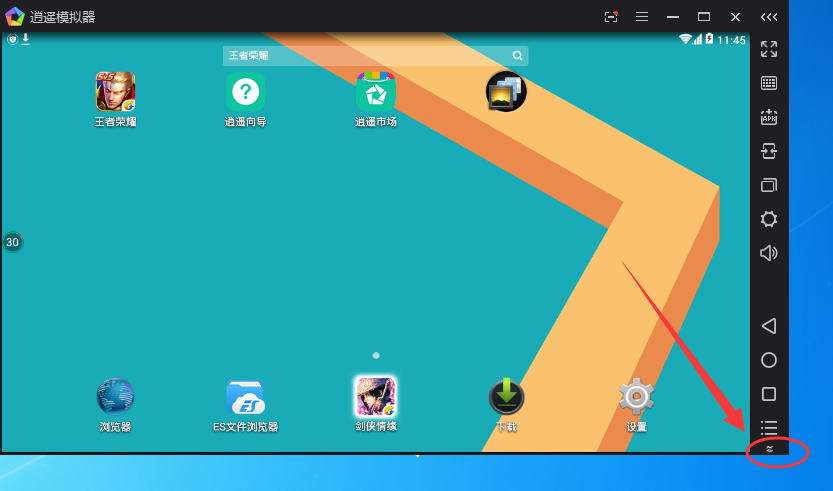Tap the Android recent apps square
This screenshot has height=491, width=833.
769,394
